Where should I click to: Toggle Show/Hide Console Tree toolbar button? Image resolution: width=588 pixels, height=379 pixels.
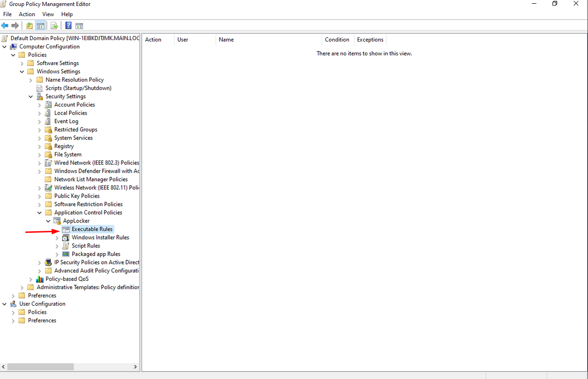[41, 26]
